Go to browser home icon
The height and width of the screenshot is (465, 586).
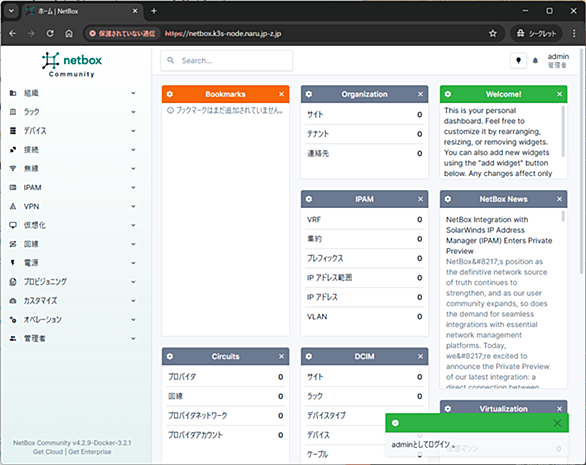click(69, 34)
